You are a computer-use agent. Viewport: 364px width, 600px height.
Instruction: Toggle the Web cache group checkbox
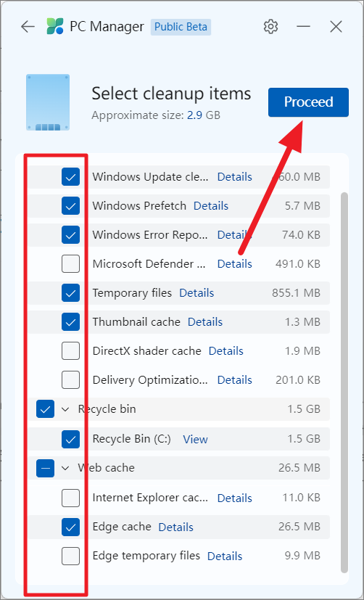pyautogui.click(x=46, y=468)
